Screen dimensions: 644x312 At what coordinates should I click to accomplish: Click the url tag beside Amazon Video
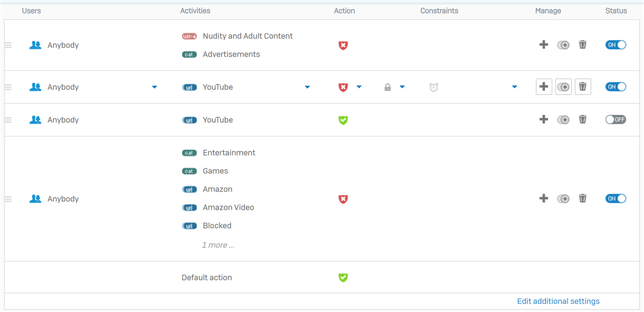[x=189, y=207]
